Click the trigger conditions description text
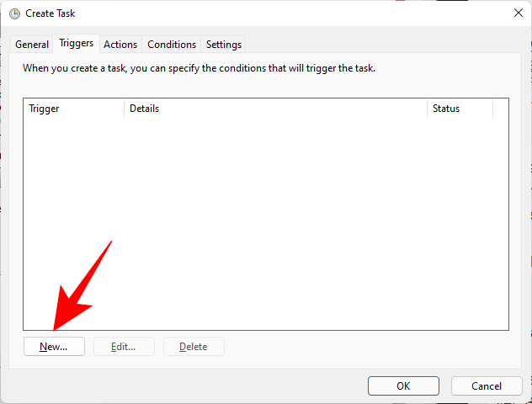The image size is (532, 404). click(199, 68)
